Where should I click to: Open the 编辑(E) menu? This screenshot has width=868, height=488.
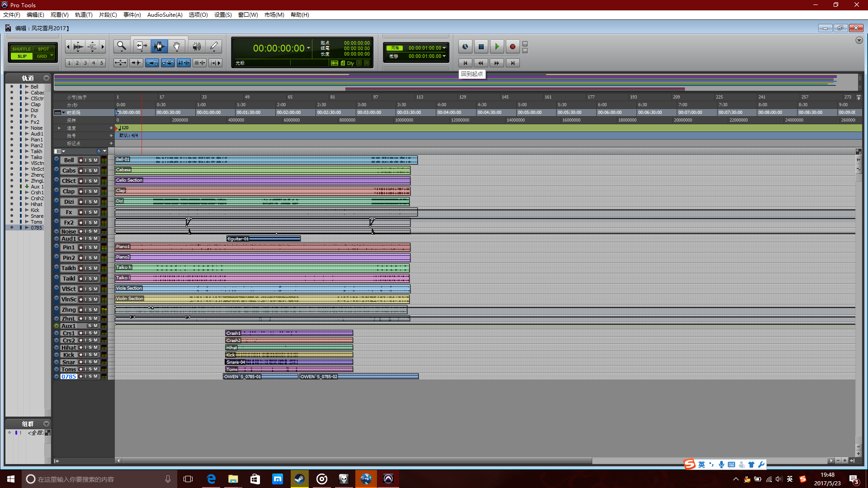click(x=35, y=14)
